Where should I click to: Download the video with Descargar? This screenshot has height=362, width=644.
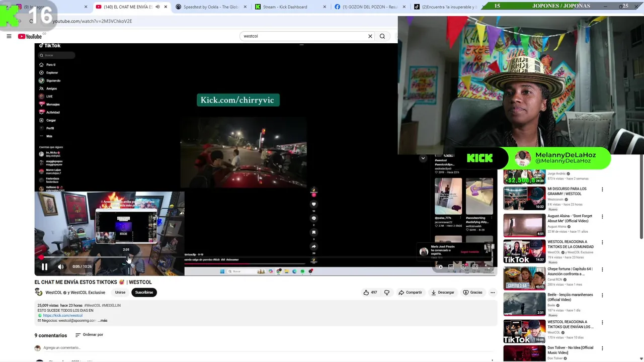[443, 292]
